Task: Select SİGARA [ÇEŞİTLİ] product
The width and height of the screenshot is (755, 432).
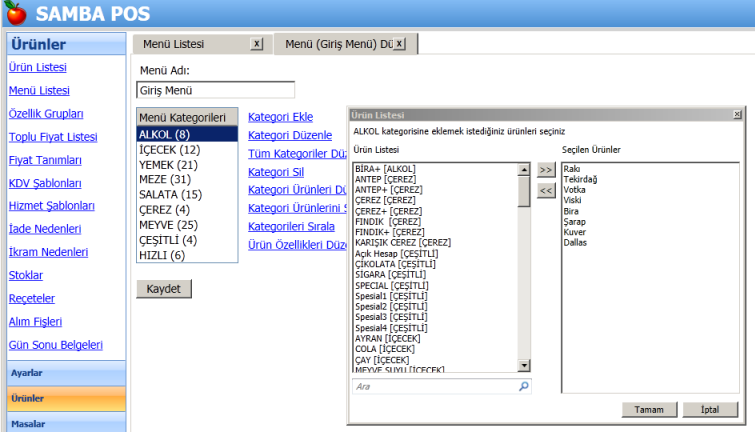Action: [x=391, y=275]
